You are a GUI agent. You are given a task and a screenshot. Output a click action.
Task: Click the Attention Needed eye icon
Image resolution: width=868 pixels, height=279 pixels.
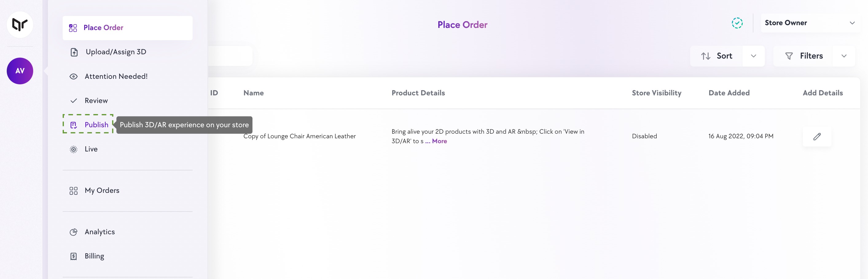point(73,76)
